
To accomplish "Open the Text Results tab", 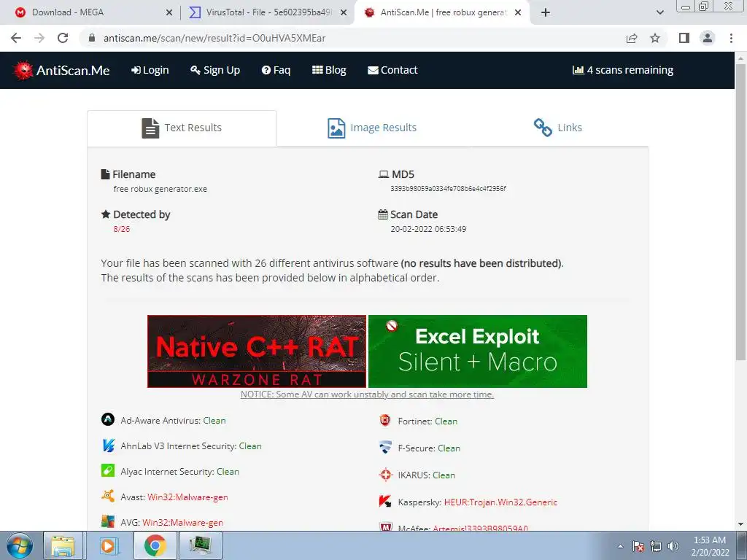I will pos(182,128).
